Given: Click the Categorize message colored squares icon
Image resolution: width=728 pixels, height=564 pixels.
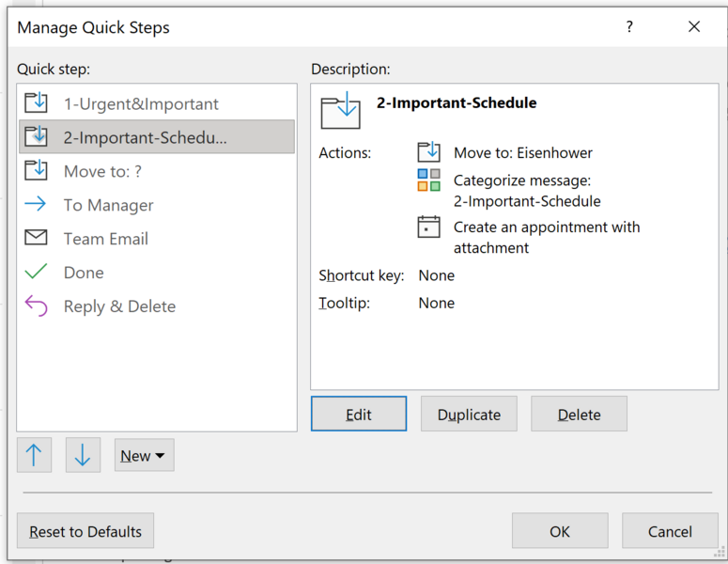Looking at the screenshot, I should tap(428, 180).
